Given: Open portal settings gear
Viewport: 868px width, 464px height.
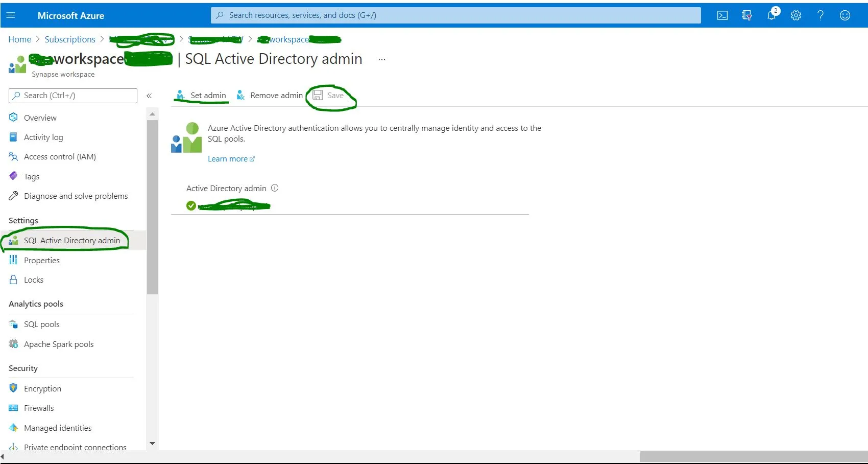Looking at the screenshot, I should point(796,15).
